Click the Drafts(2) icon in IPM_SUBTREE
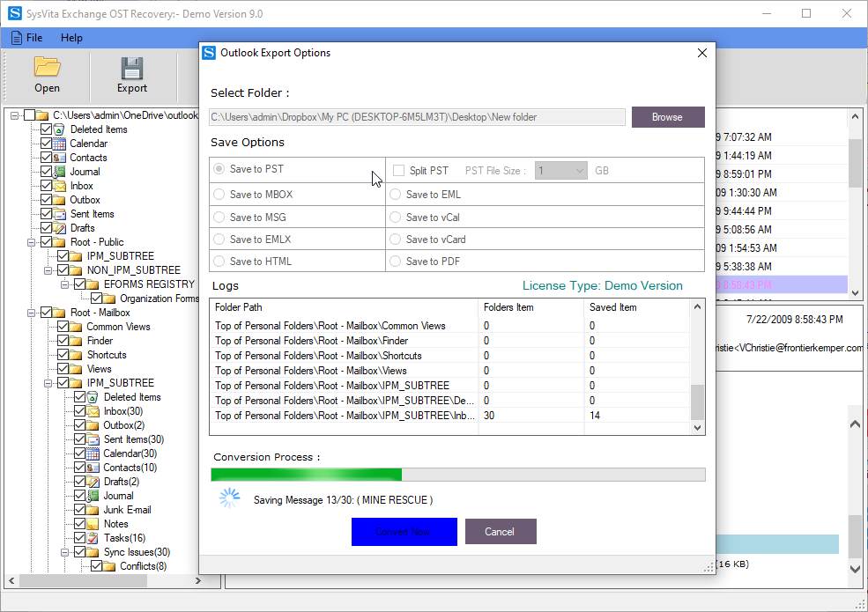The width and height of the screenshot is (868, 612). click(93, 482)
